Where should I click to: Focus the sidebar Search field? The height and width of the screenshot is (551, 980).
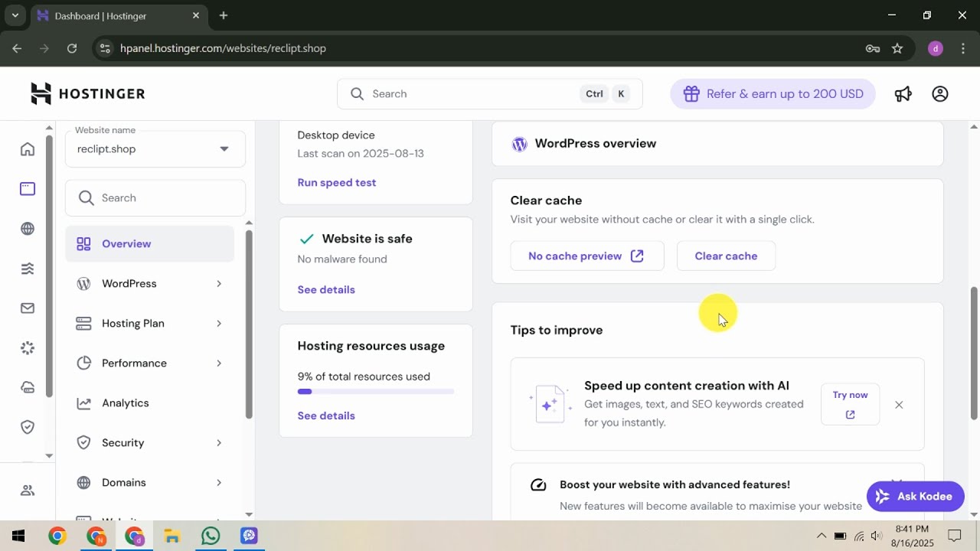tap(155, 198)
